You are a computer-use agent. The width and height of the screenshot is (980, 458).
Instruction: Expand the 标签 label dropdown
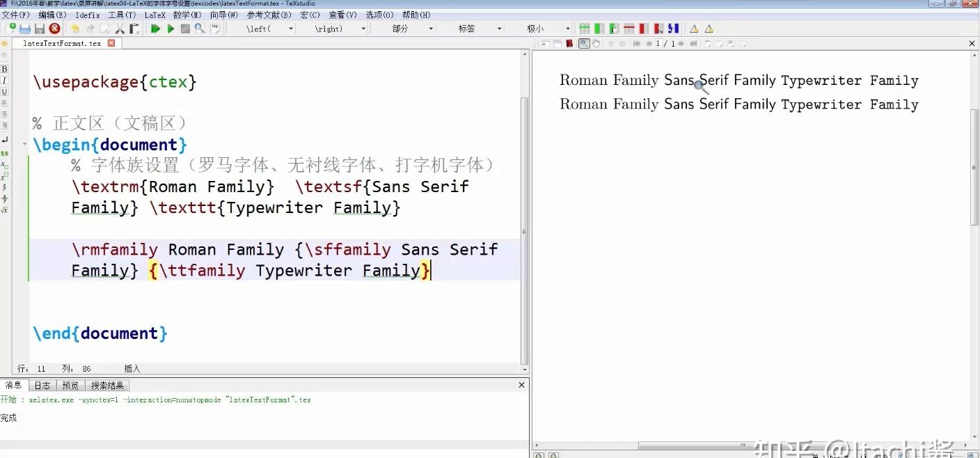[x=499, y=29]
